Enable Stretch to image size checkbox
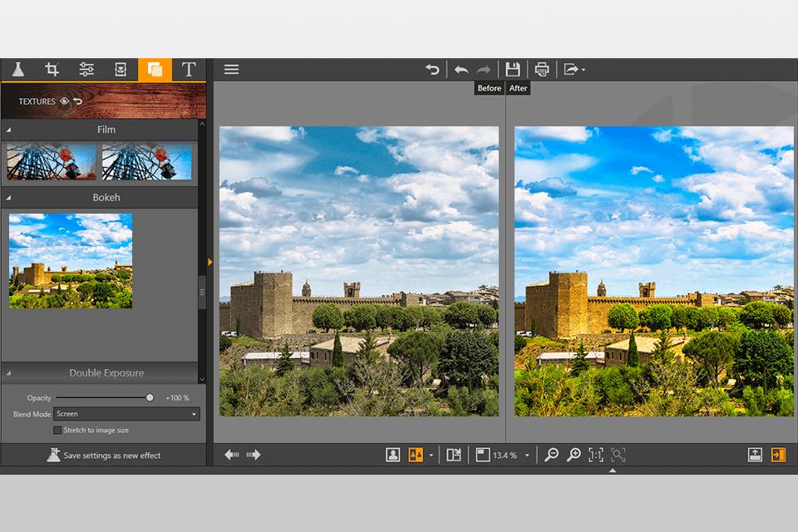Viewport: 798px width, 532px height. click(57, 431)
